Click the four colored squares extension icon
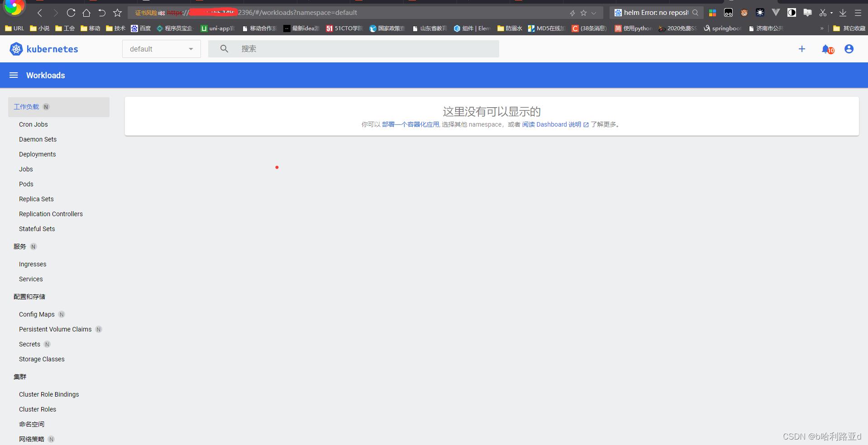 [x=712, y=13]
